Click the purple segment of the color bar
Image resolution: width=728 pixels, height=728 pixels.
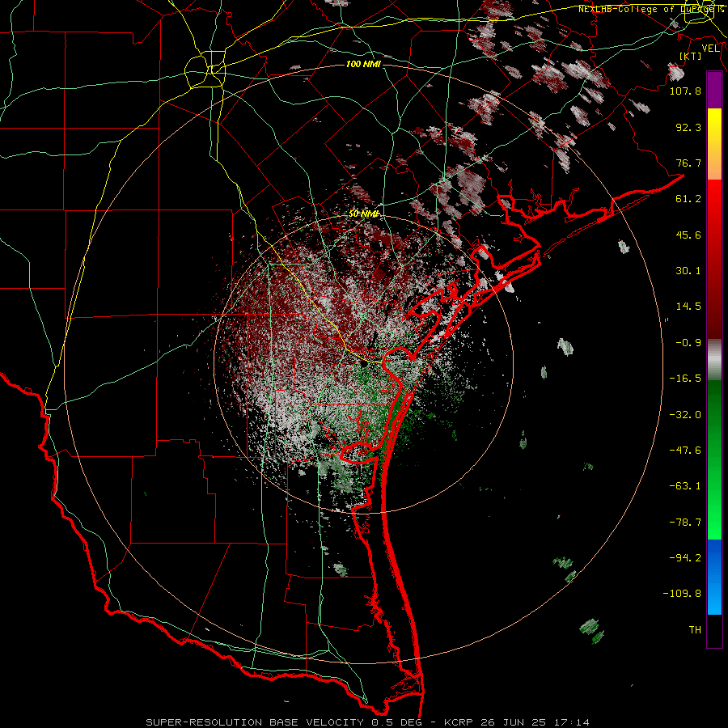click(714, 91)
